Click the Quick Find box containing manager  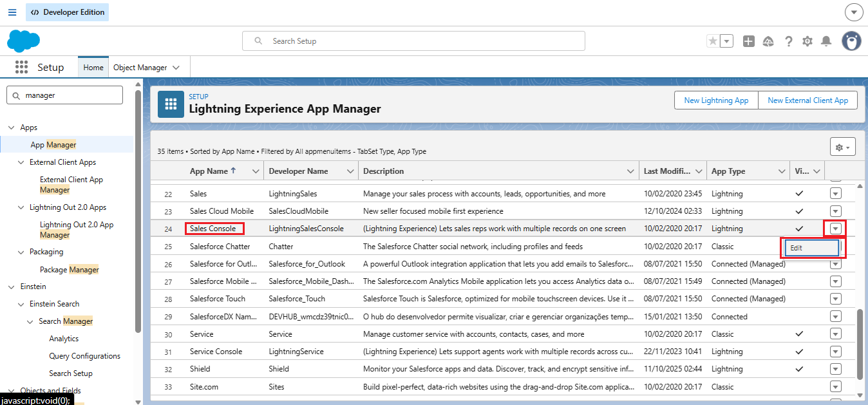coord(64,95)
